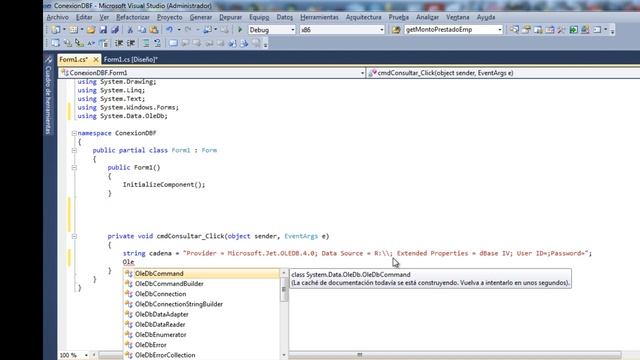Select OleDbCommandBuilder in the IntelliSense list

tap(202, 284)
